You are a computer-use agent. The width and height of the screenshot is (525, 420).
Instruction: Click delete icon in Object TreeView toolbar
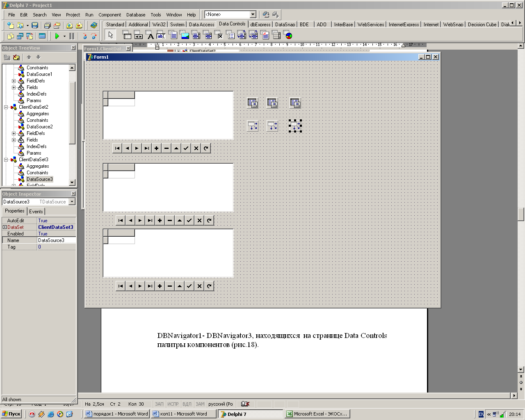(16, 57)
